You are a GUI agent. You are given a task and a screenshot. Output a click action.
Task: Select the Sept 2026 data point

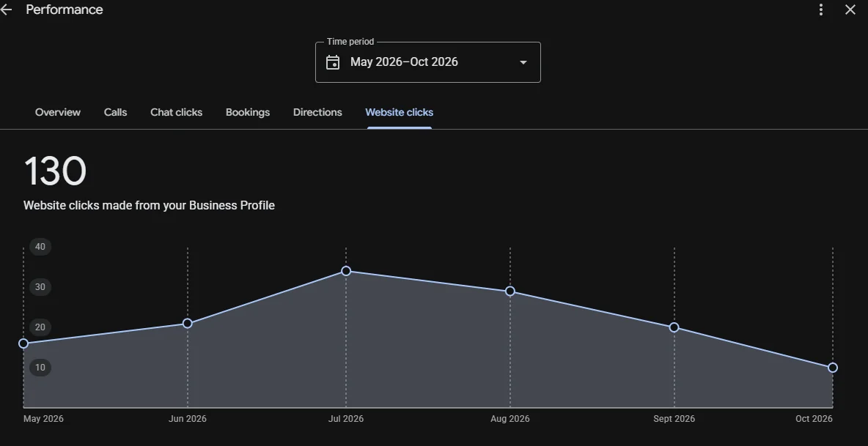pos(674,327)
